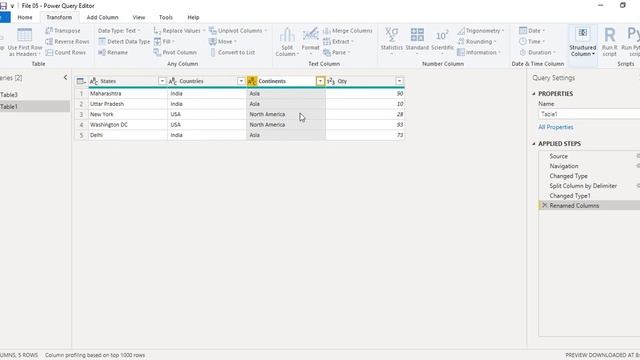Open the All Properties link
640x360 pixels.
click(556, 127)
